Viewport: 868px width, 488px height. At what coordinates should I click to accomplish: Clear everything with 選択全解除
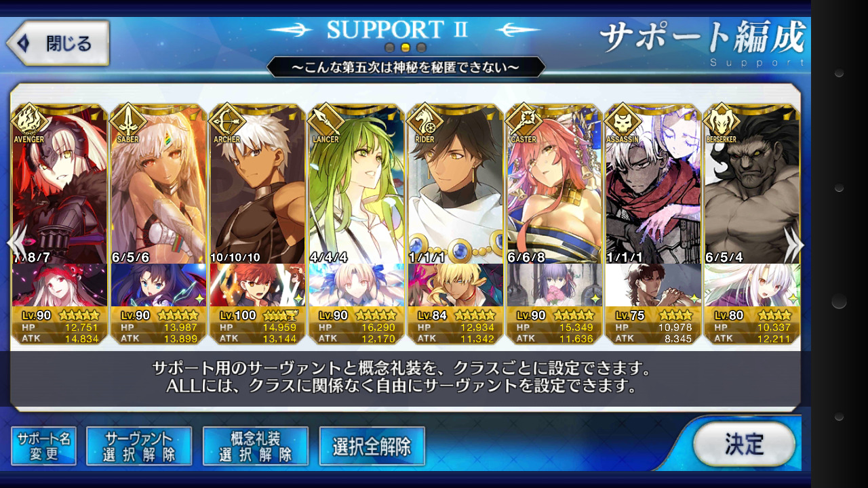(372, 446)
